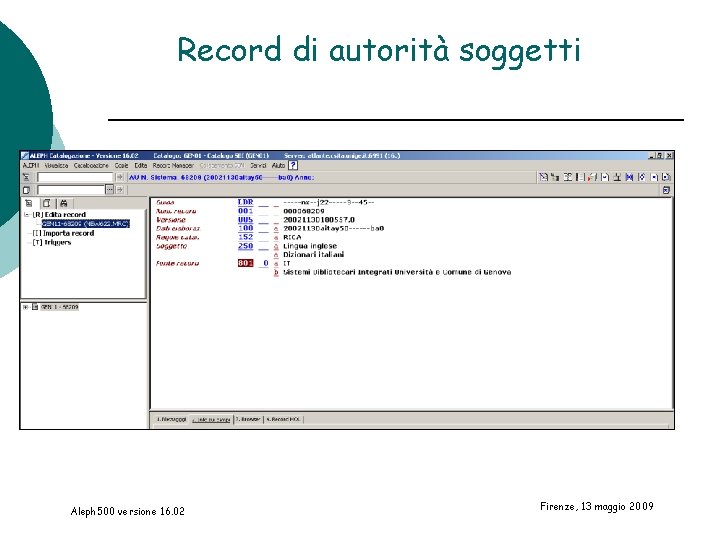Select underlined tab between Messaggi and Browser

pos(211,419)
